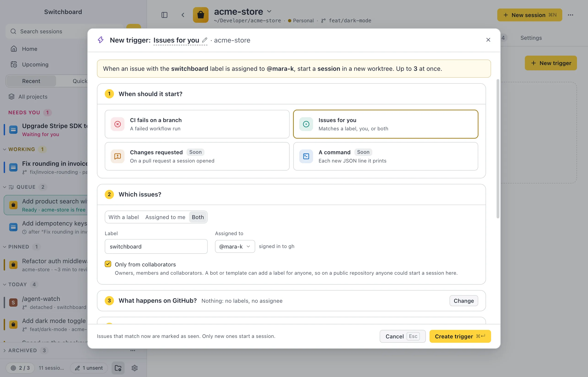Click the Label input field with switchboard

156,246
